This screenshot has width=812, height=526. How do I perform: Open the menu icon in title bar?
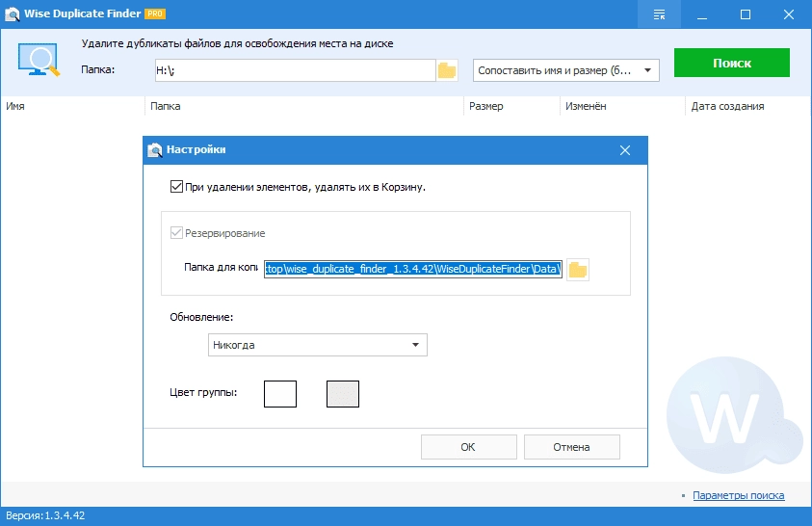[x=659, y=14]
